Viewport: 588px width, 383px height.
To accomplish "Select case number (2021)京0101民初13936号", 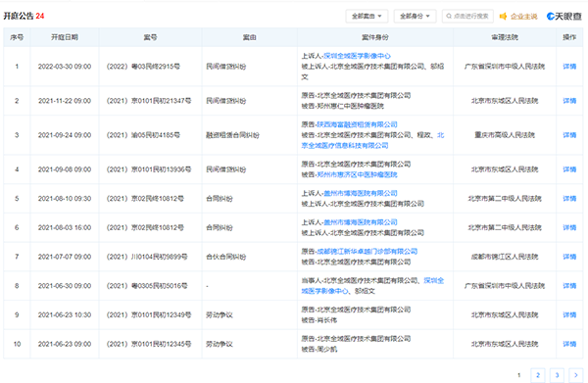I will [x=149, y=169].
